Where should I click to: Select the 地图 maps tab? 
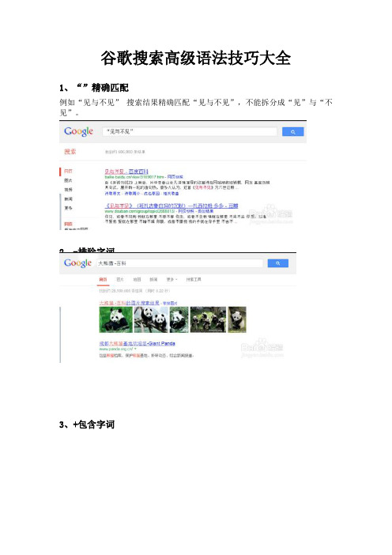point(137,280)
